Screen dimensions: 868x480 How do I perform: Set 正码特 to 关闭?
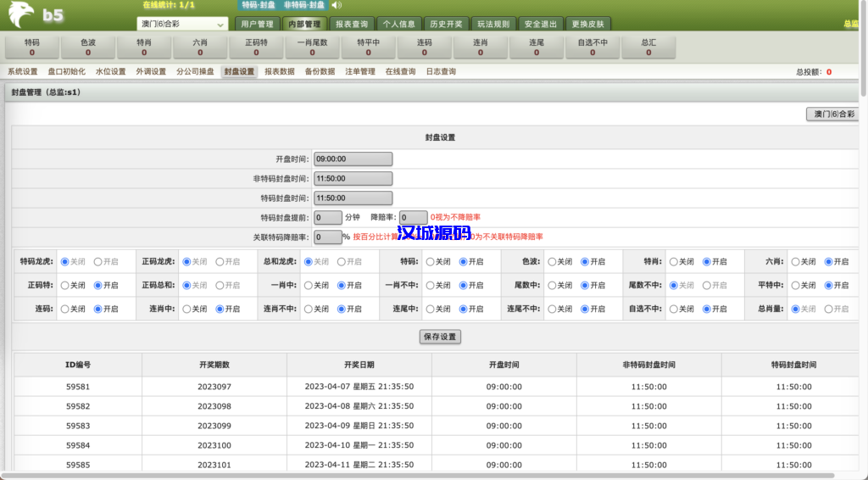pos(64,286)
